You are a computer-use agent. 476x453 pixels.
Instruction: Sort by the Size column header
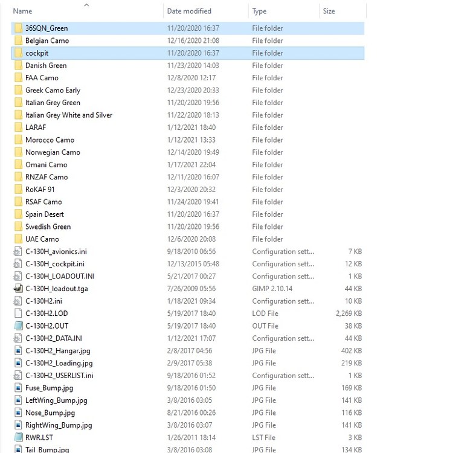point(329,11)
